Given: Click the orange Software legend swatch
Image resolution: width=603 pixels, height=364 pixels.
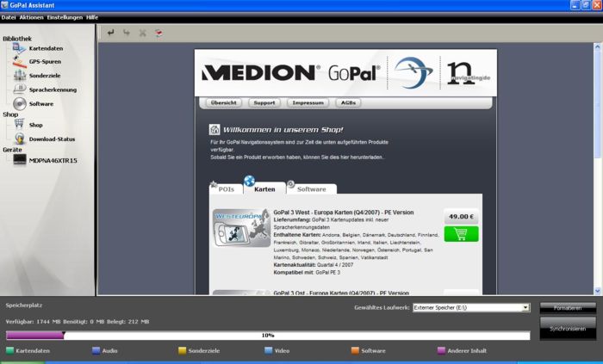Looking at the screenshot, I should (355, 350).
